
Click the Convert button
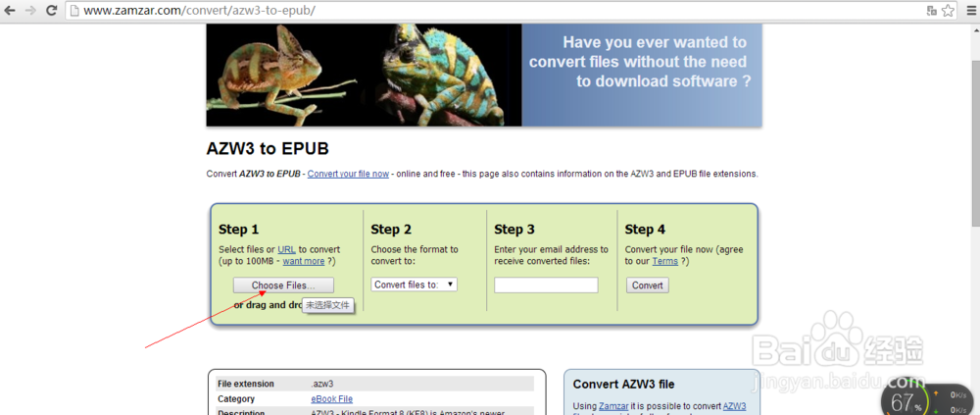point(647,285)
